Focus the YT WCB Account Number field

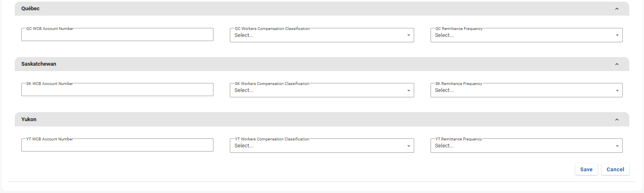pos(117,145)
